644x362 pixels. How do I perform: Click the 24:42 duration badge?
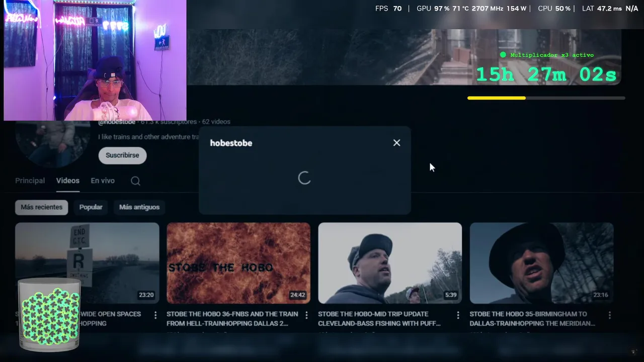(x=298, y=295)
